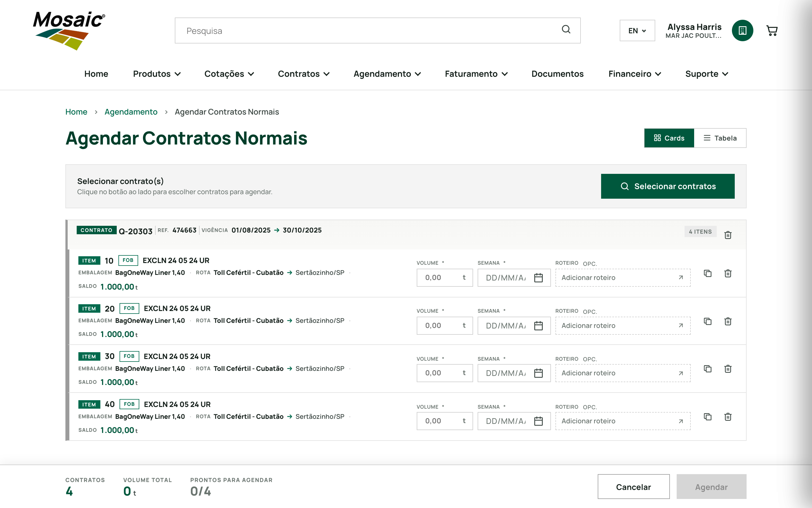The image size is (812, 508).
Task: Expand the Cotações menu
Action: click(x=229, y=74)
